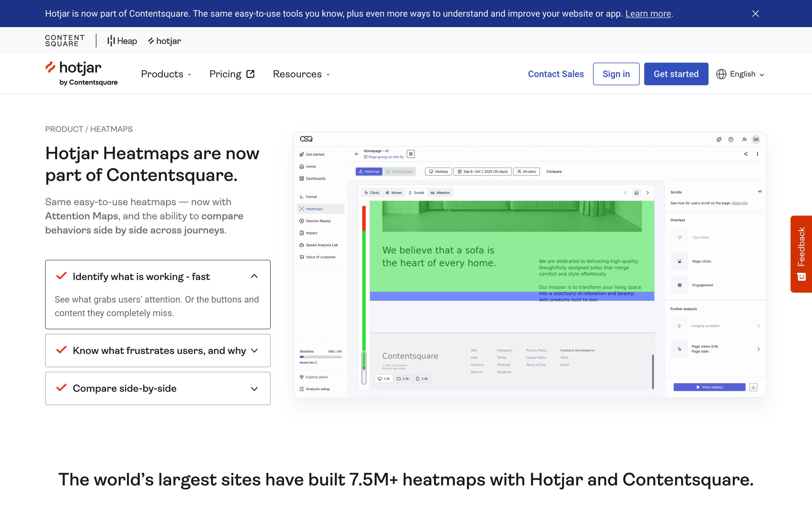Collapse the Scrolls side panel arrow
The image size is (812, 508).
759,192
